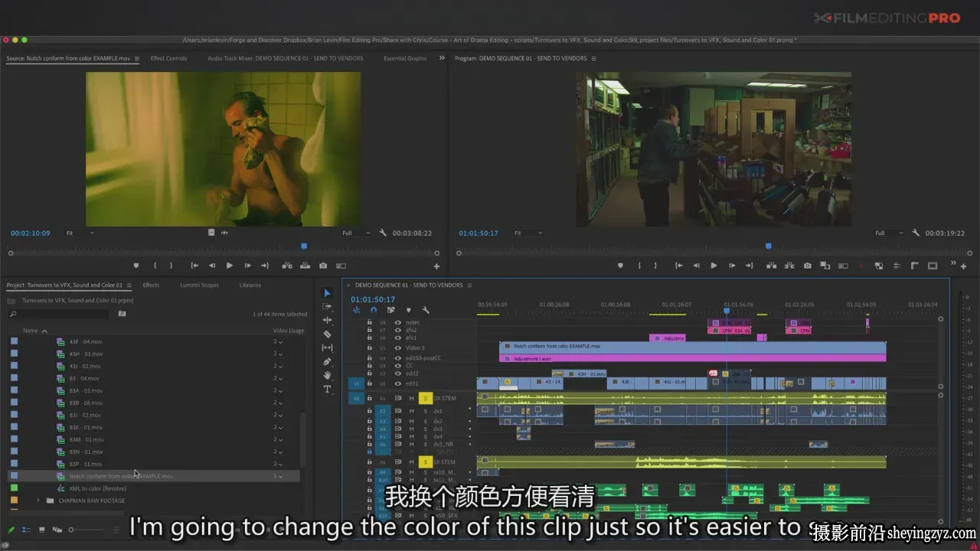This screenshot has height=551, width=980.
Task: Click the project panel search field
Action: coord(60,314)
